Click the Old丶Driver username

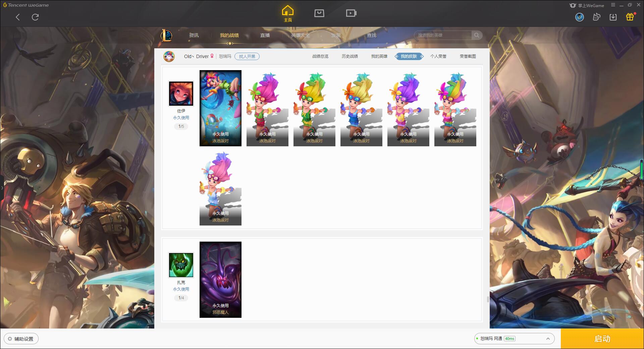tap(196, 56)
